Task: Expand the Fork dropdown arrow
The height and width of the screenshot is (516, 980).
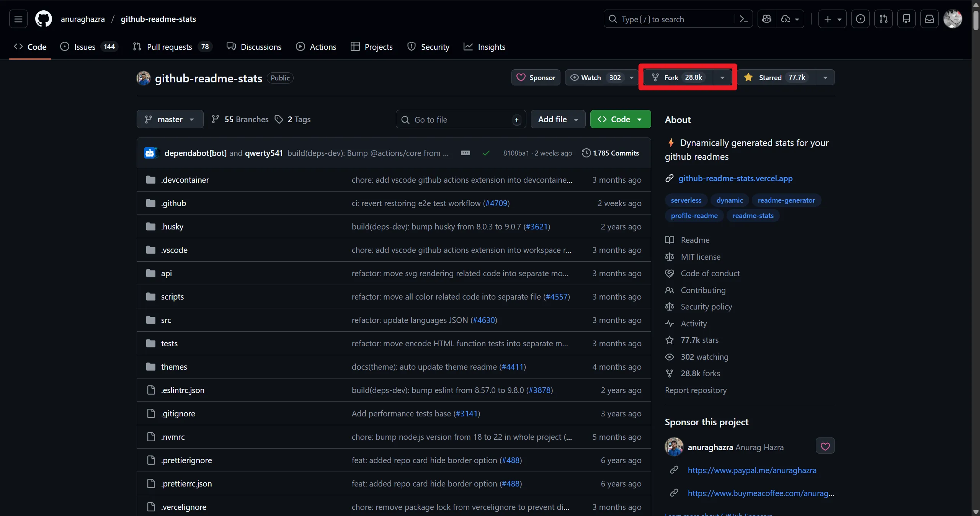Action: click(722, 77)
